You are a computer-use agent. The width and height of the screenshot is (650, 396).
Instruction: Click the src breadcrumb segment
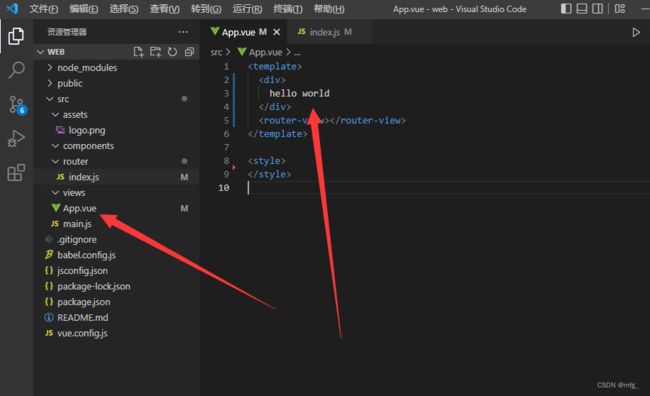click(216, 52)
